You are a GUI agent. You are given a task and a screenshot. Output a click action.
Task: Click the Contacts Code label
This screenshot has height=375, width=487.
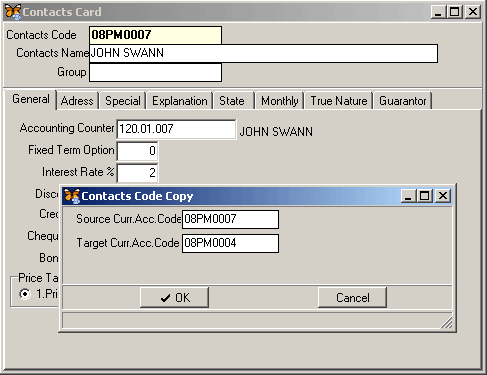pos(41,35)
